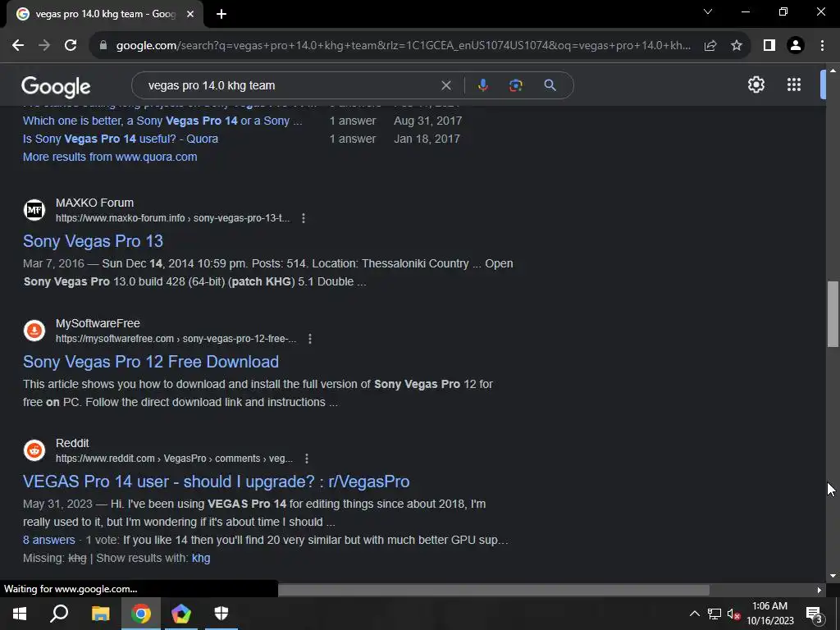
Task: Open File Explorer from taskbar
Action: (x=100, y=614)
